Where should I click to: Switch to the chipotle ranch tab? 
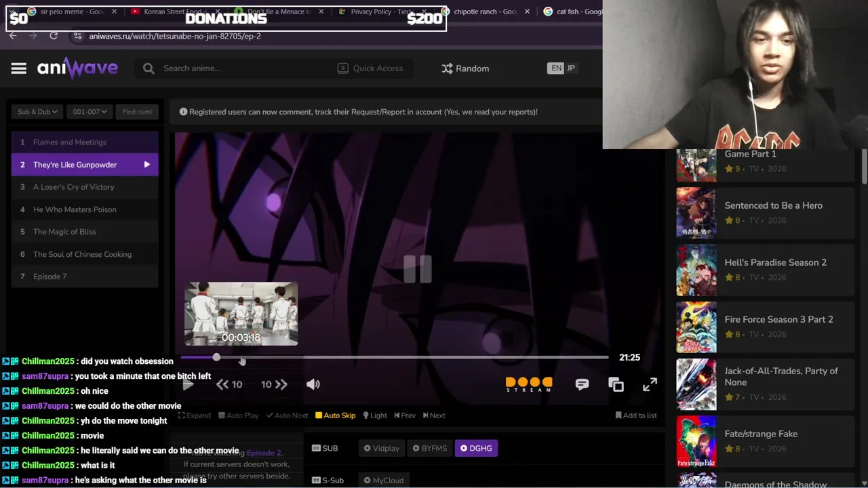click(484, 12)
